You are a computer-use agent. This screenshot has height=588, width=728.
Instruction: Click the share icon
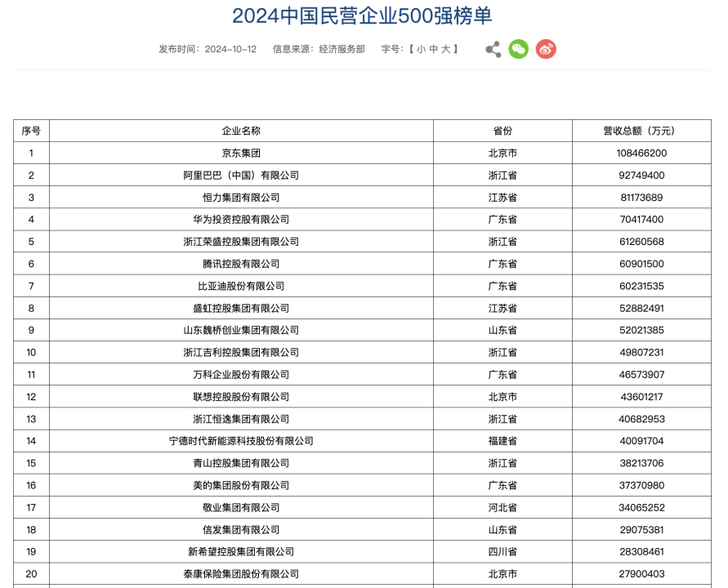coord(493,49)
